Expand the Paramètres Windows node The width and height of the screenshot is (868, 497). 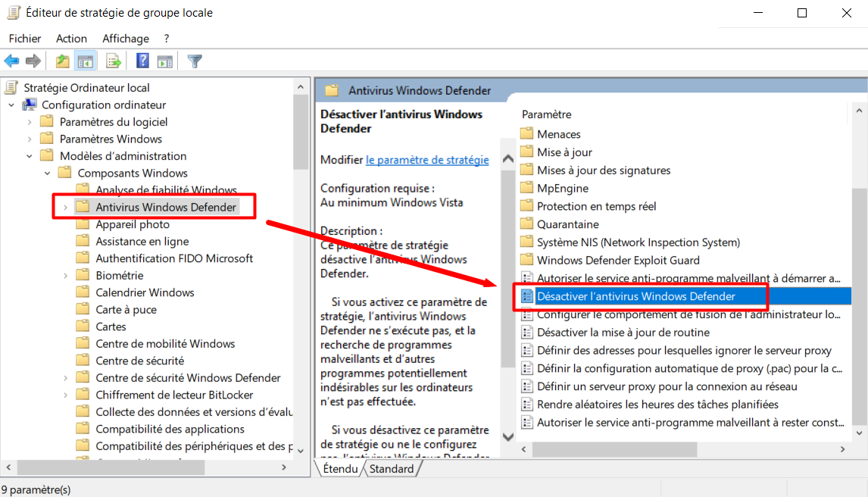click(x=30, y=139)
